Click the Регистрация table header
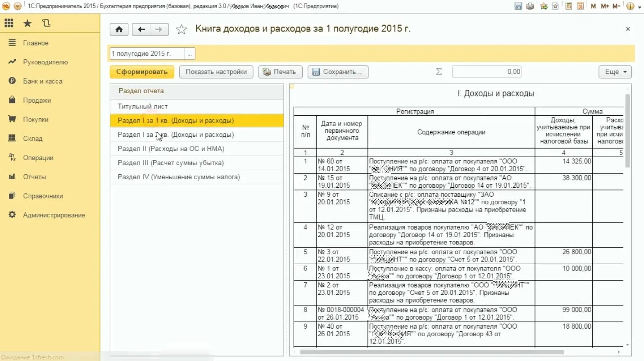644x361 pixels. [415, 112]
